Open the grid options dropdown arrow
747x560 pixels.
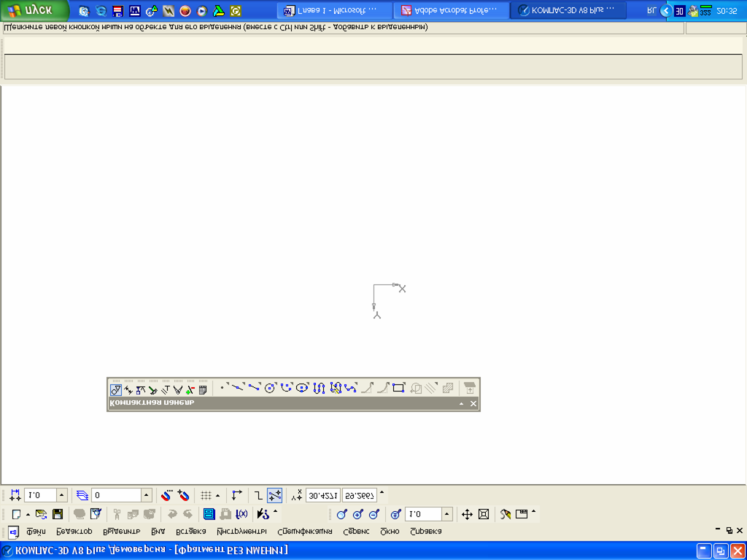pos(217,496)
